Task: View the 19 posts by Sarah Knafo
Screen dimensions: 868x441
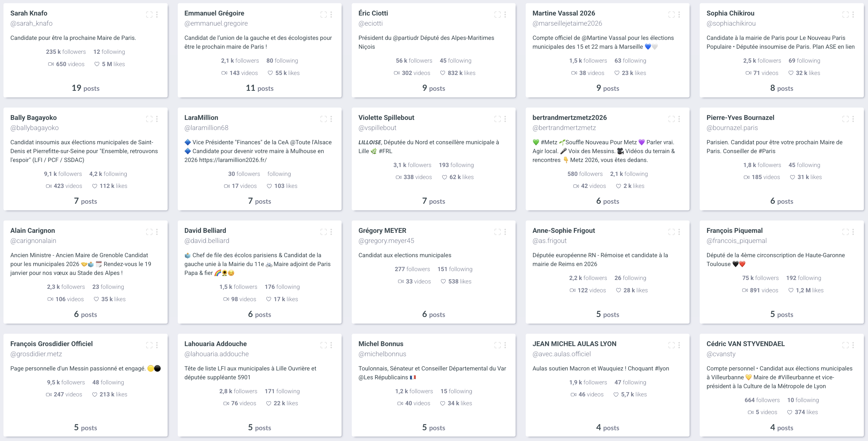Action: click(x=86, y=88)
